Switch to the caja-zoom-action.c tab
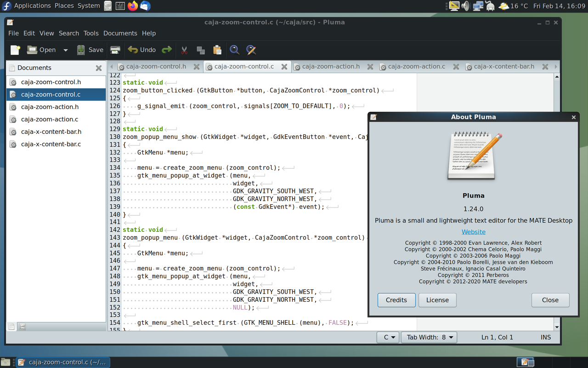The width and height of the screenshot is (588, 368). pyautogui.click(x=417, y=67)
